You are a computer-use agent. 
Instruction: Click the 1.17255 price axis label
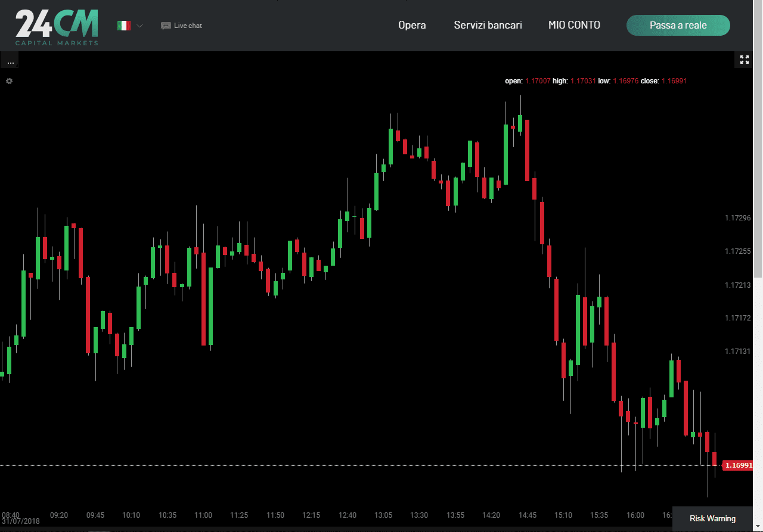tap(737, 251)
